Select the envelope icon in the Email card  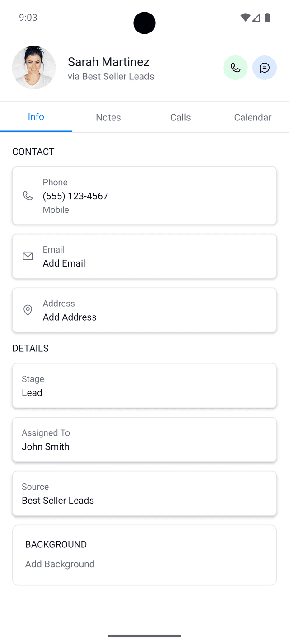coord(28,256)
